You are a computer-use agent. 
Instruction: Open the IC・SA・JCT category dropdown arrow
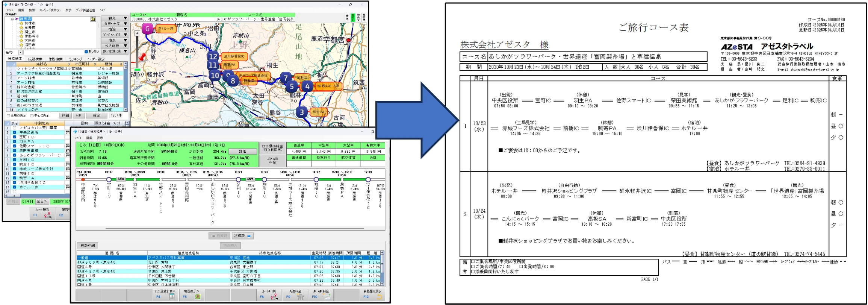click(x=126, y=35)
